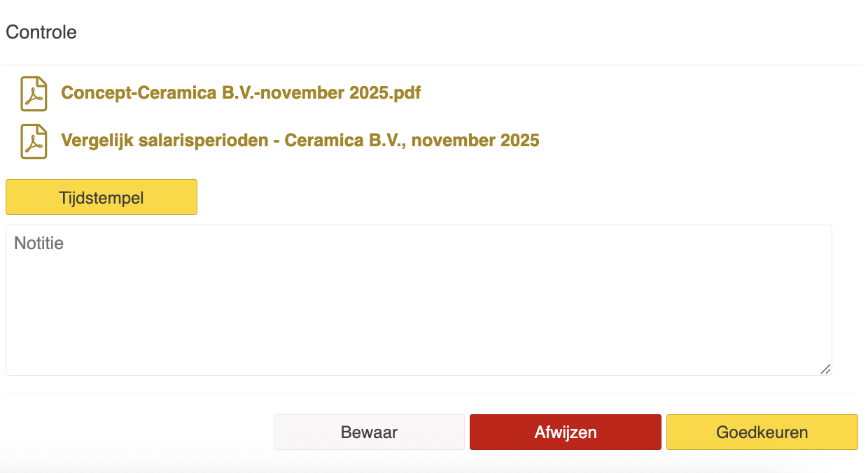Screen dimensions: 868x473
Task: View the november 2025 concept PDF
Action: point(241,93)
